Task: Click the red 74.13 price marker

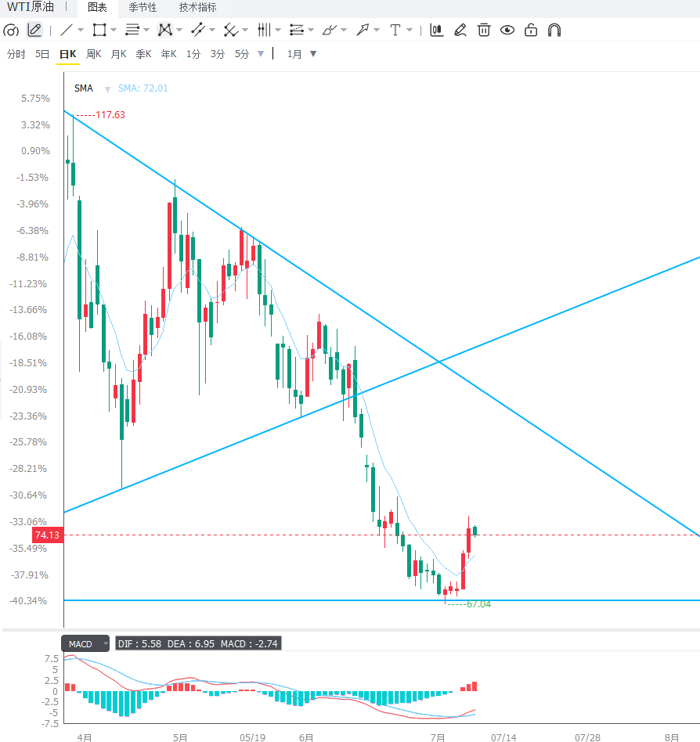Action: [48, 535]
